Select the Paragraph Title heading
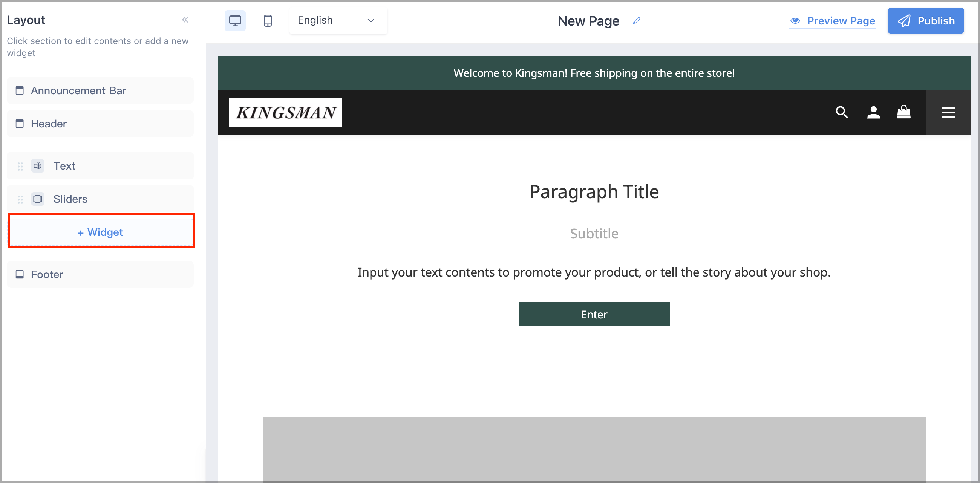This screenshot has width=980, height=483. coord(594,192)
